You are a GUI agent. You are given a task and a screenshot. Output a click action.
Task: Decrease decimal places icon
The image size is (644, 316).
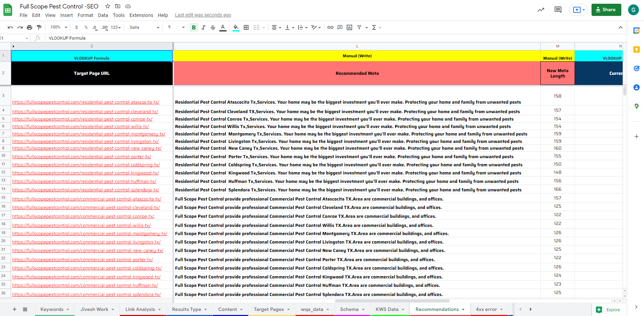(95, 27)
